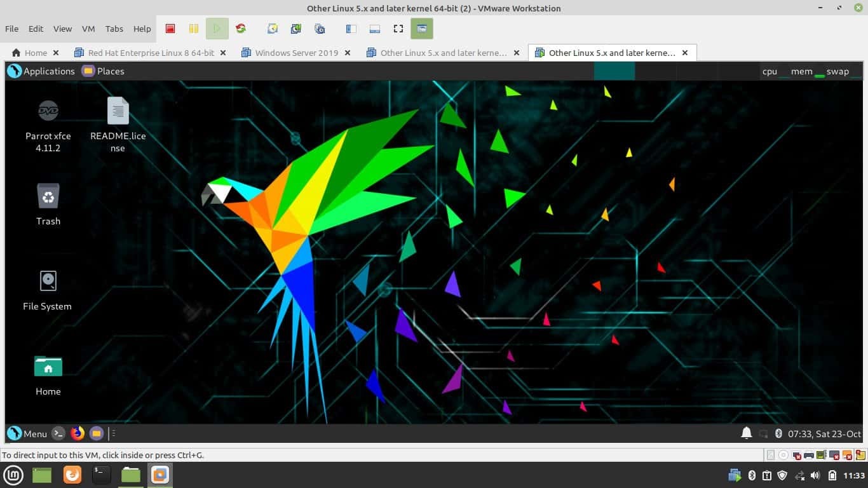Click Parrot clock showing 07:33, Sat 23-Oct
This screenshot has height=488, width=868.
click(824, 434)
